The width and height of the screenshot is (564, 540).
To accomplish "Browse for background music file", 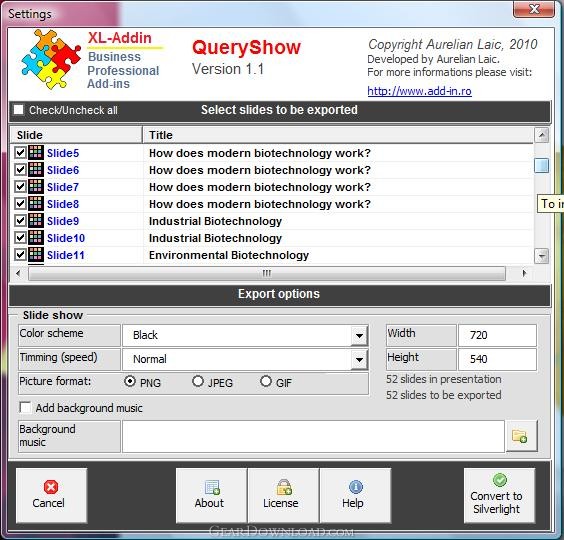I will click(x=522, y=436).
